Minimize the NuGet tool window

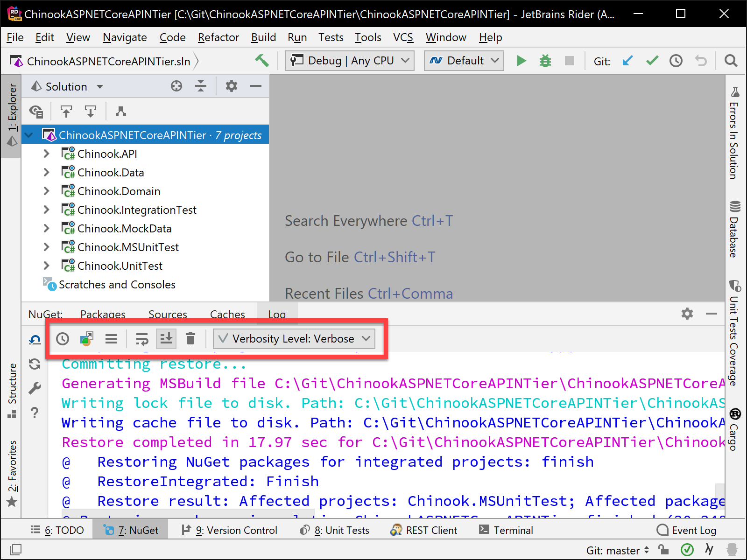(712, 314)
